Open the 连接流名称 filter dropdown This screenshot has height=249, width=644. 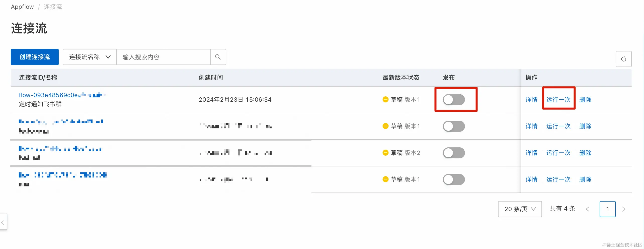(90, 57)
